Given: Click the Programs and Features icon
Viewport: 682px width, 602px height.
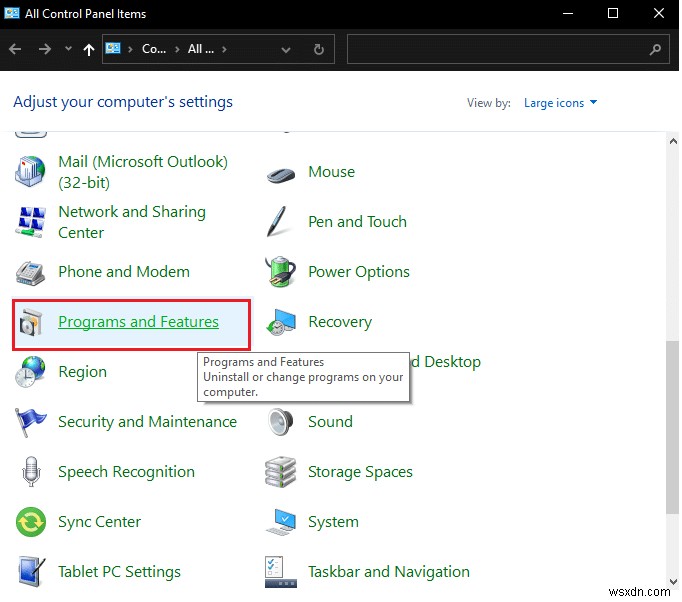Looking at the screenshot, I should point(30,322).
